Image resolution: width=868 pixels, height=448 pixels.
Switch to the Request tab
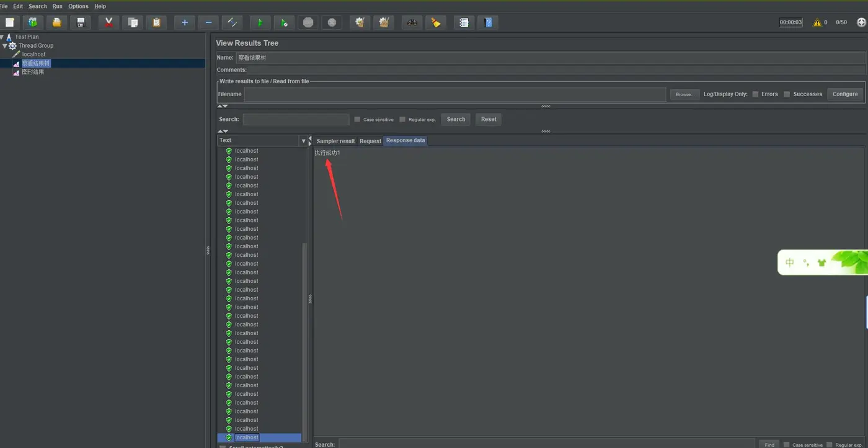[x=370, y=141]
